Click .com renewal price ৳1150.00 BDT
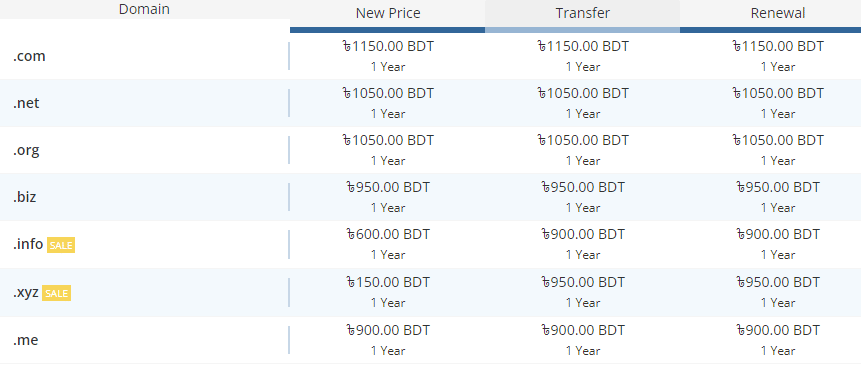The height and width of the screenshot is (368, 861). [778, 47]
